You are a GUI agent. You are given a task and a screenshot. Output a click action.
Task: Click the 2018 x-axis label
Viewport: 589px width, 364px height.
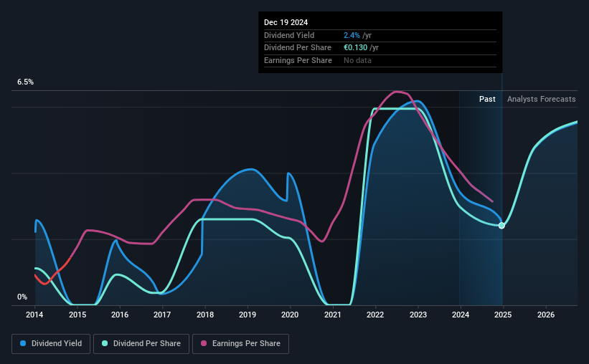pyautogui.click(x=205, y=315)
